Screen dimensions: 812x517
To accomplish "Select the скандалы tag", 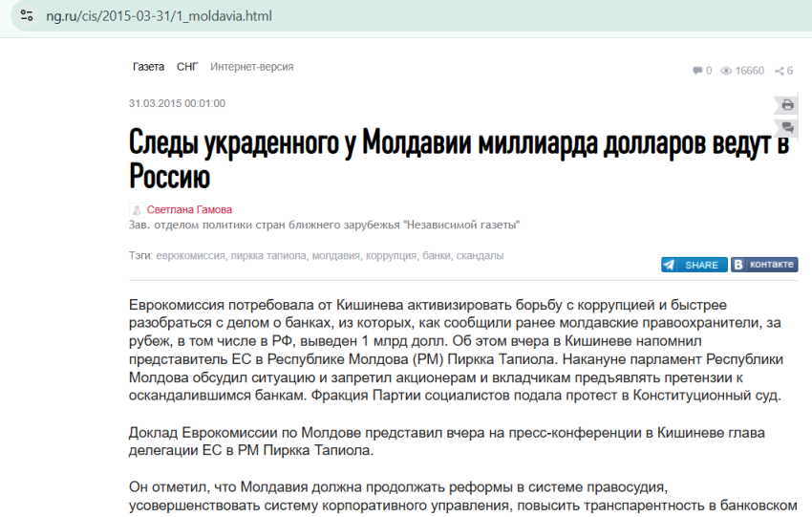I will point(480,256).
